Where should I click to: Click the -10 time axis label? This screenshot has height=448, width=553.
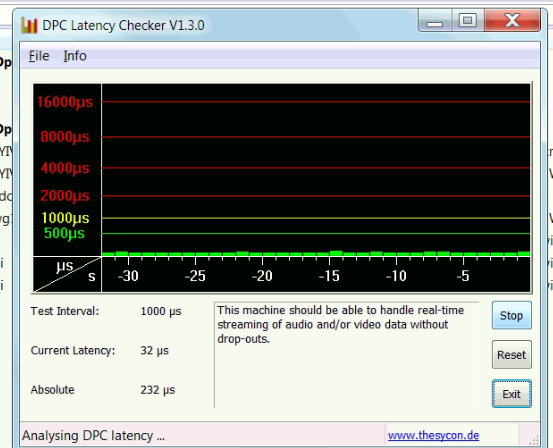pos(396,276)
